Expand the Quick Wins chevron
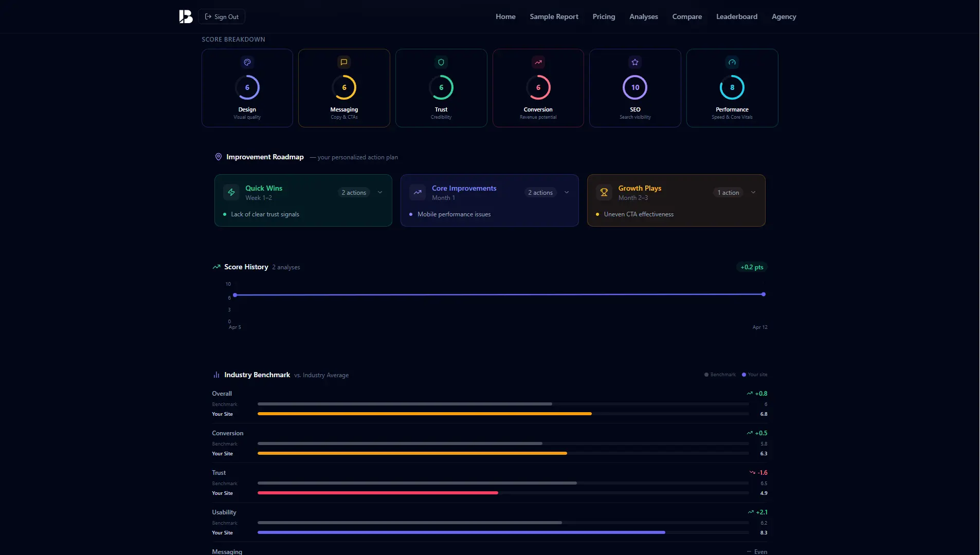 click(380, 192)
